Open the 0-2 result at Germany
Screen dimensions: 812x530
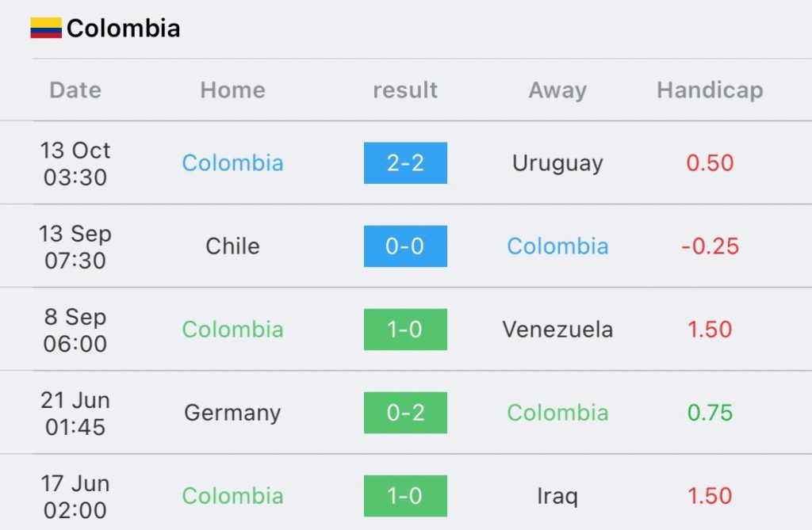click(405, 413)
